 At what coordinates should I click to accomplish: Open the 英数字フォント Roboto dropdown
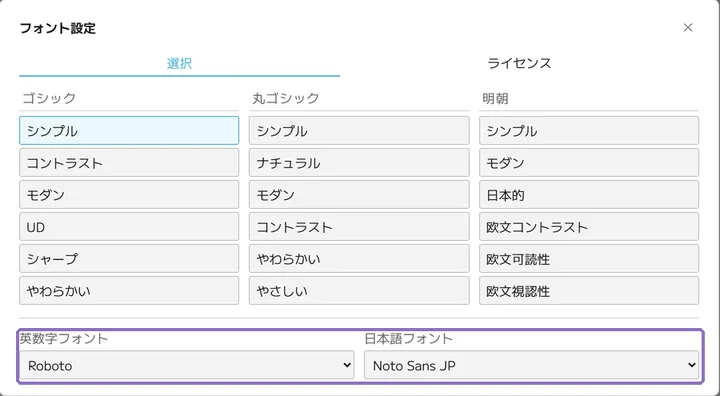pyautogui.click(x=186, y=365)
